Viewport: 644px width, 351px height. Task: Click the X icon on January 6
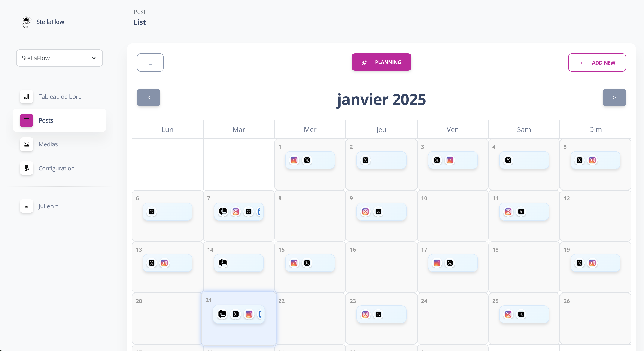click(152, 212)
